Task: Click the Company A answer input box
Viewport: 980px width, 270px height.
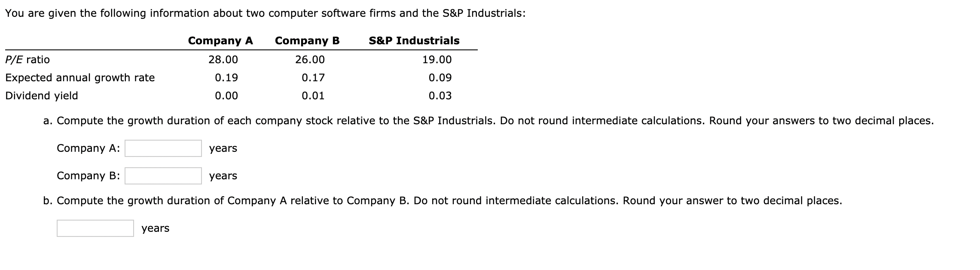Action: pyautogui.click(x=163, y=149)
